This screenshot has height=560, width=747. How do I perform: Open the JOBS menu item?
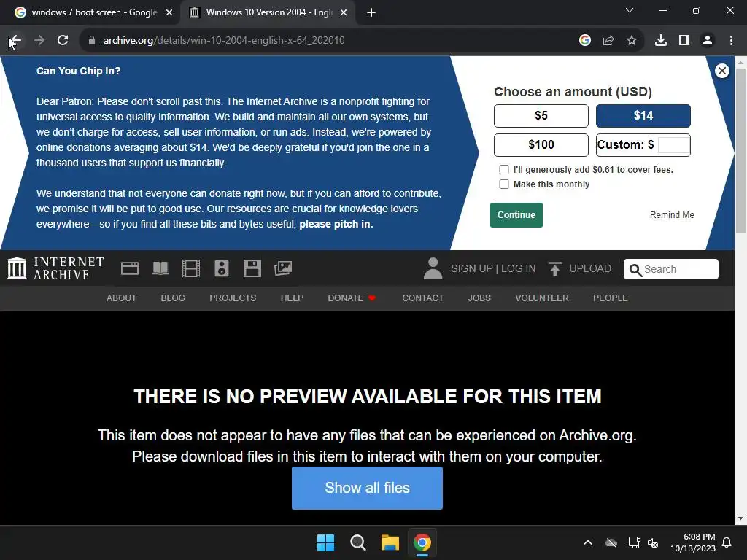479,298
